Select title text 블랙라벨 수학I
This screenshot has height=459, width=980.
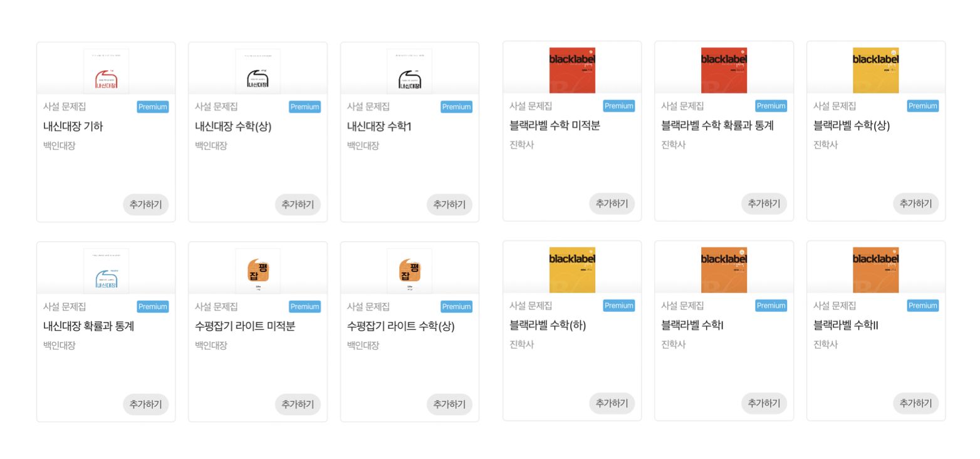click(x=692, y=325)
